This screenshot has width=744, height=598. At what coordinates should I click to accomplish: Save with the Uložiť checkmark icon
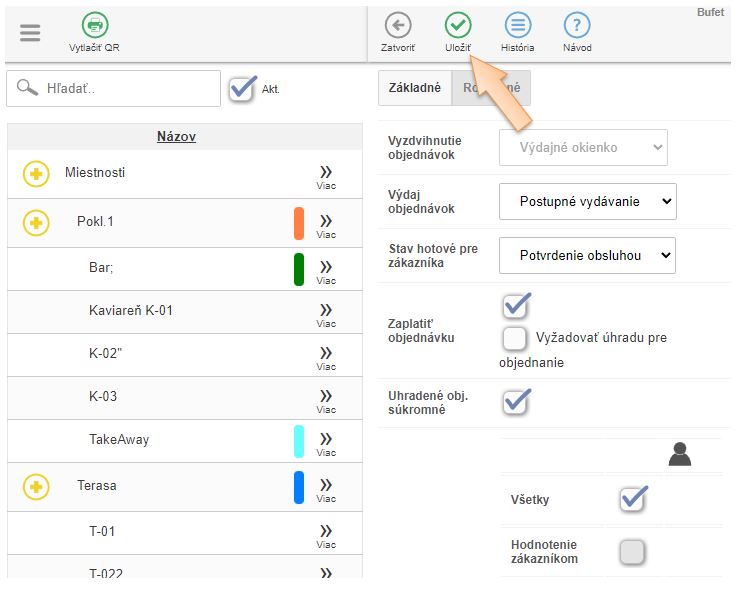(458, 26)
